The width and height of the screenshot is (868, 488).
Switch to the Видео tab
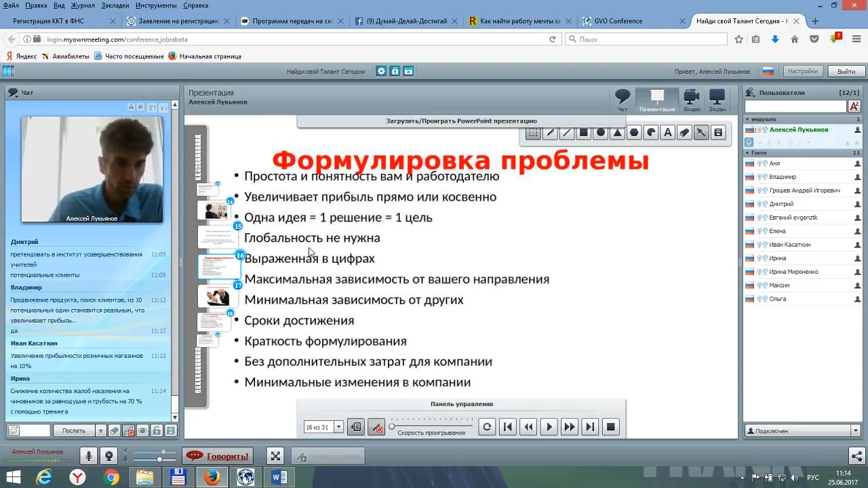(x=692, y=100)
